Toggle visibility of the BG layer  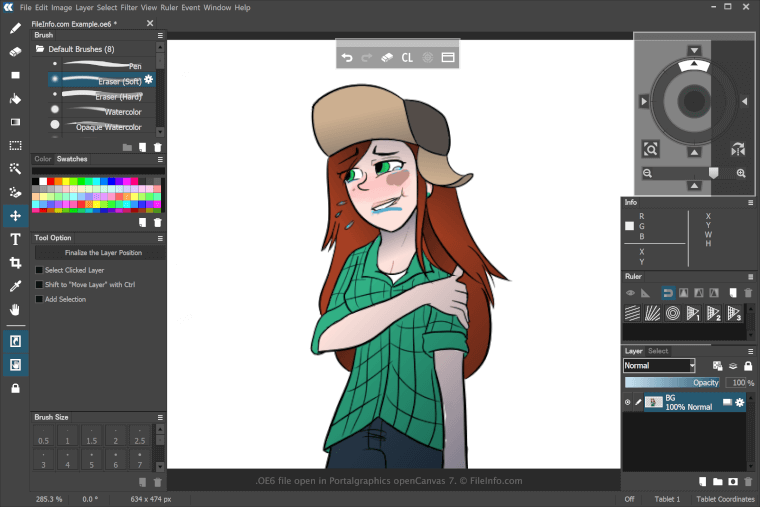click(628, 402)
